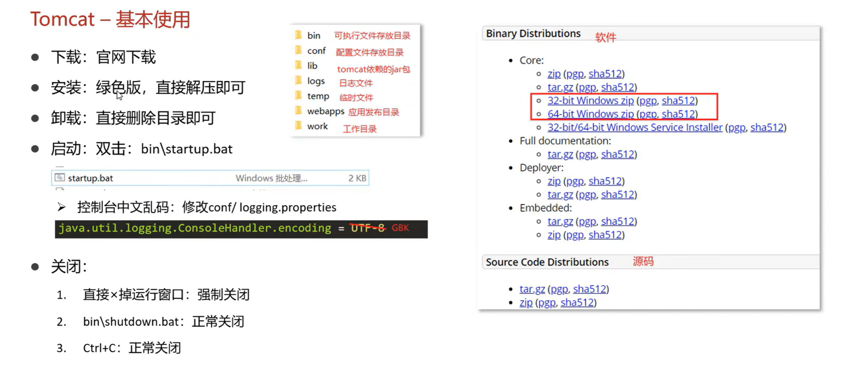Open sha512 link for Windows Service Installer
Image resolution: width=868 pixels, height=371 pixels.
click(x=767, y=127)
